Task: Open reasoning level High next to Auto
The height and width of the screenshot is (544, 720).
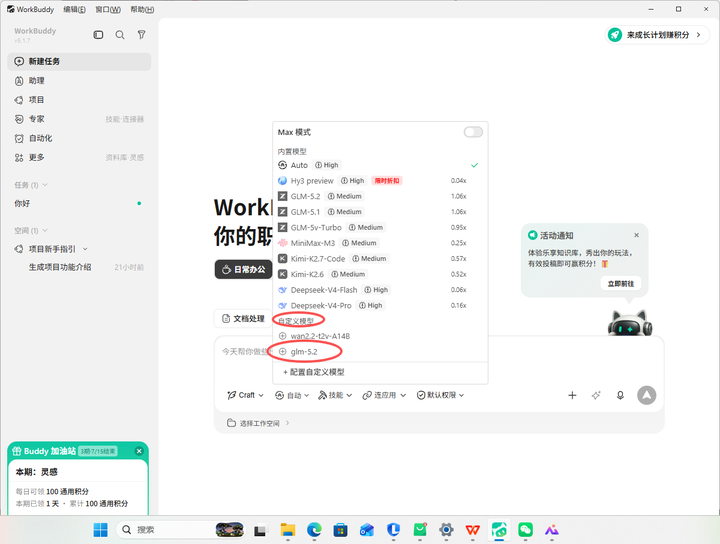Action: pos(327,165)
